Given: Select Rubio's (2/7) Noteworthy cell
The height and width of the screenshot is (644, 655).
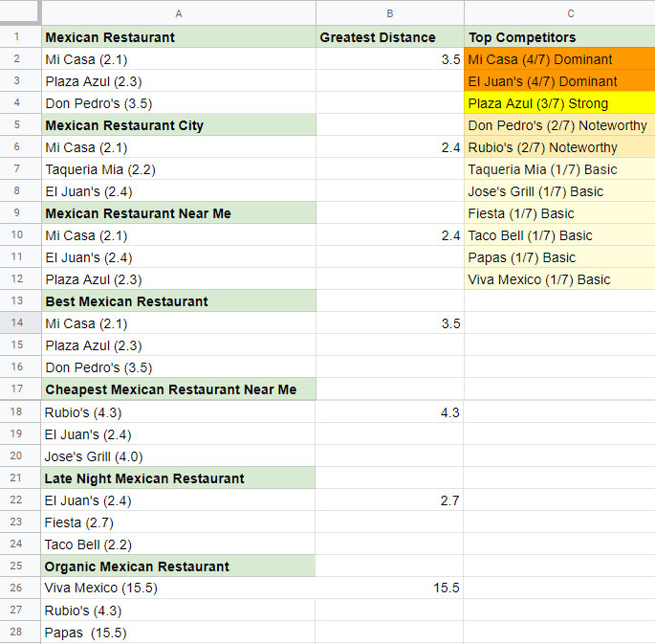Looking at the screenshot, I should coord(559,147).
